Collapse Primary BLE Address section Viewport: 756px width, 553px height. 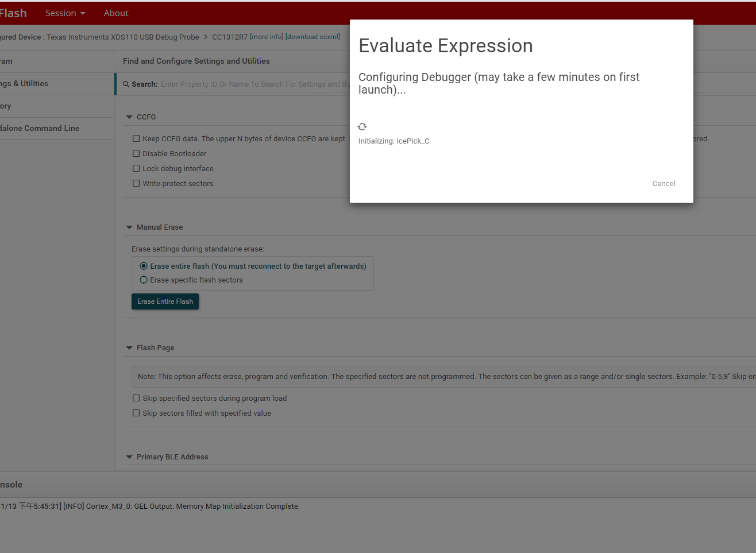tap(129, 457)
